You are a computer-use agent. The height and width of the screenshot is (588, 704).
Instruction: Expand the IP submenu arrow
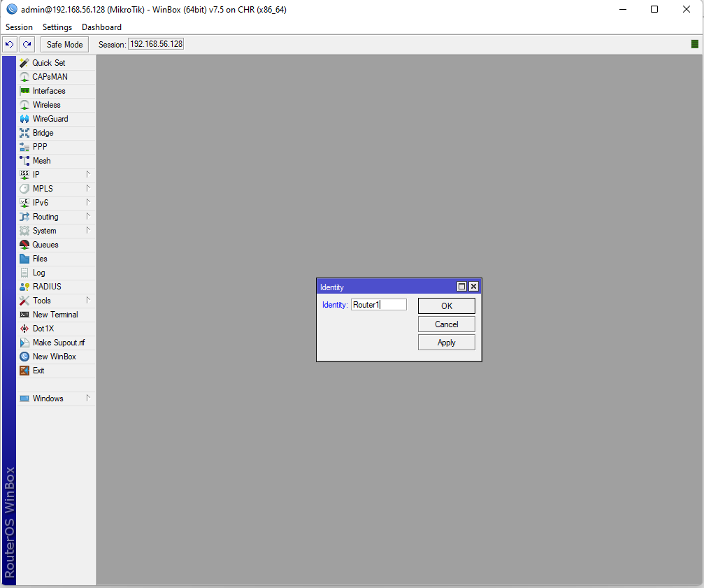pyautogui.click(x=88, y=174)
